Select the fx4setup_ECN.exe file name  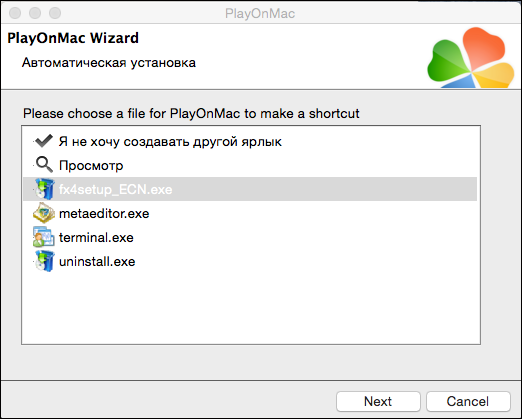point(116,189)
